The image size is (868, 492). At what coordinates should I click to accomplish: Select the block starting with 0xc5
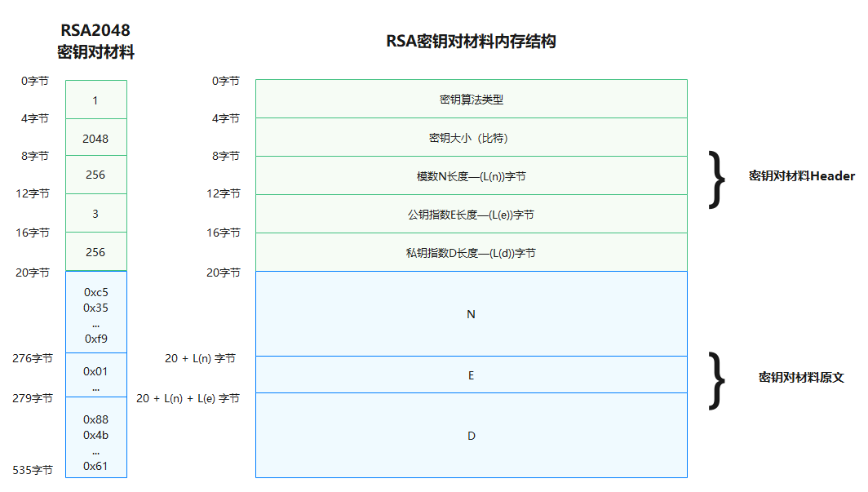[95, 314]
